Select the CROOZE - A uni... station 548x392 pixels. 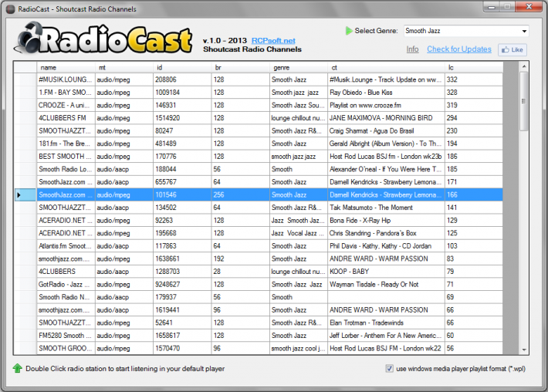(x=66, y=105)
